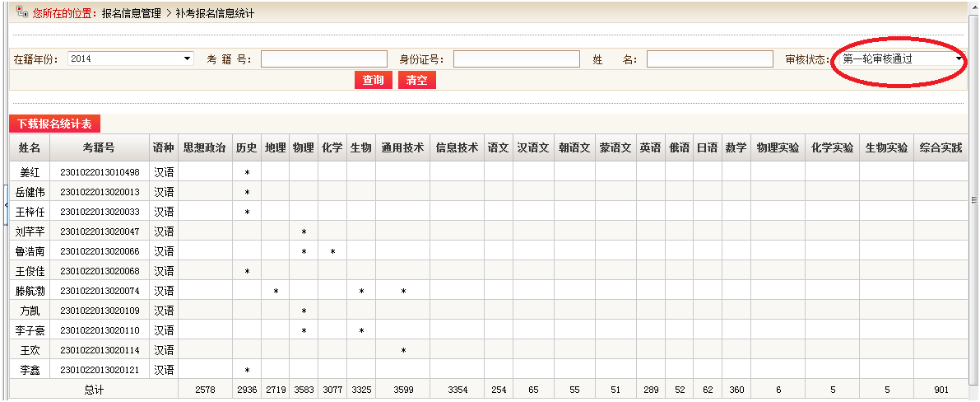Click the 历史 total cell showing 2936

point(247,390)
